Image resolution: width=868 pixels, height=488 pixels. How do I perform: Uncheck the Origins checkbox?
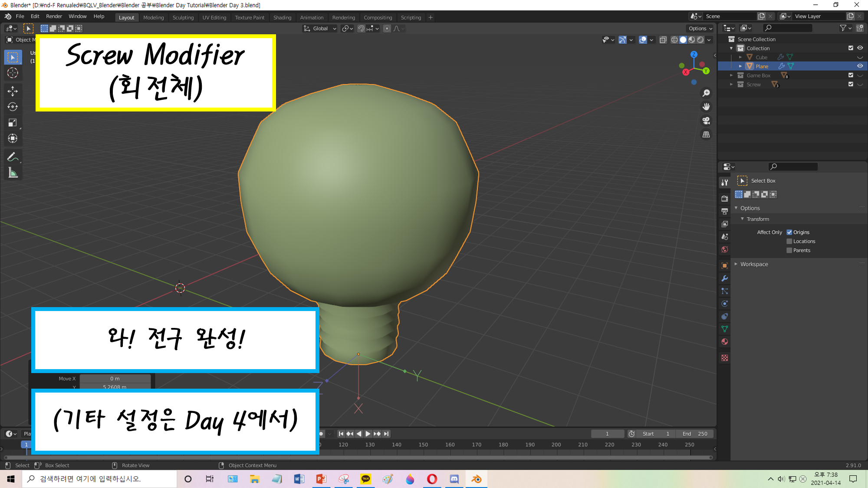click(789, 232)
